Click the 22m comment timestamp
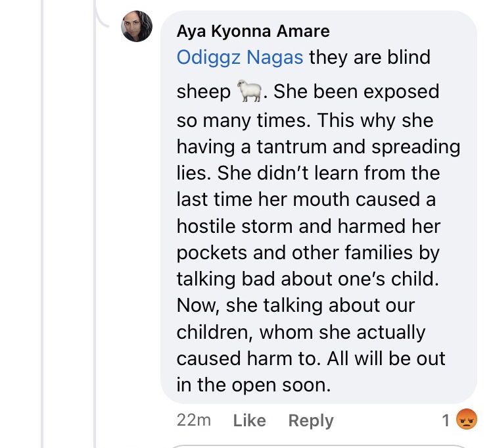This screenshot has height=448, width=493. (194, 420)
